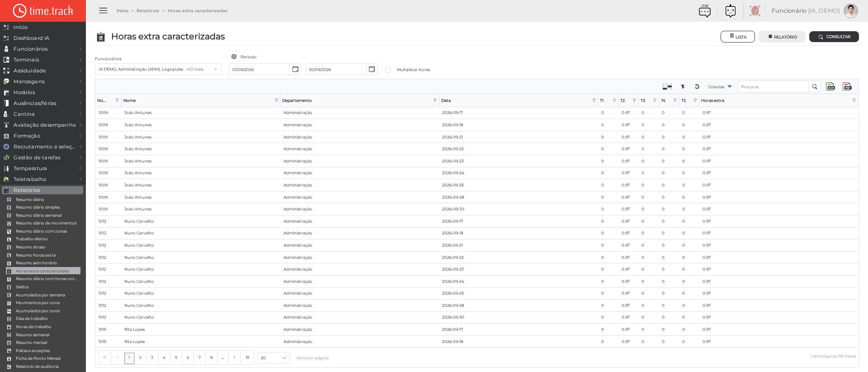Filter the Departamento column
The width and height of the screenshot is (868, 372).
click(435, 100)
